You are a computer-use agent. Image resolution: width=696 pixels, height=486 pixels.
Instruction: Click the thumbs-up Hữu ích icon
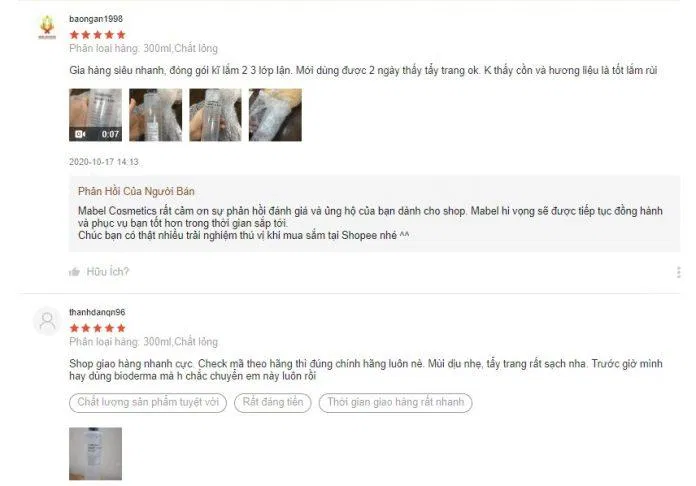pos(74,272)
